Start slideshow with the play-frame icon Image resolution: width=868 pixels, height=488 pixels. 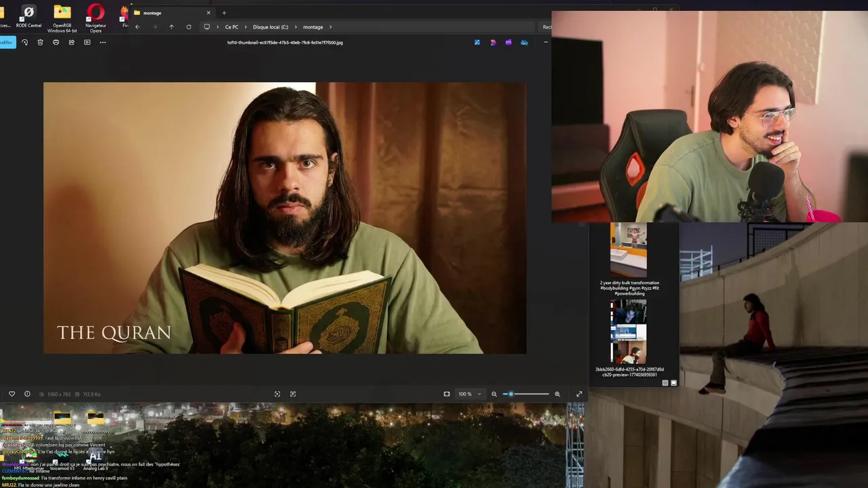pos(87,42)
